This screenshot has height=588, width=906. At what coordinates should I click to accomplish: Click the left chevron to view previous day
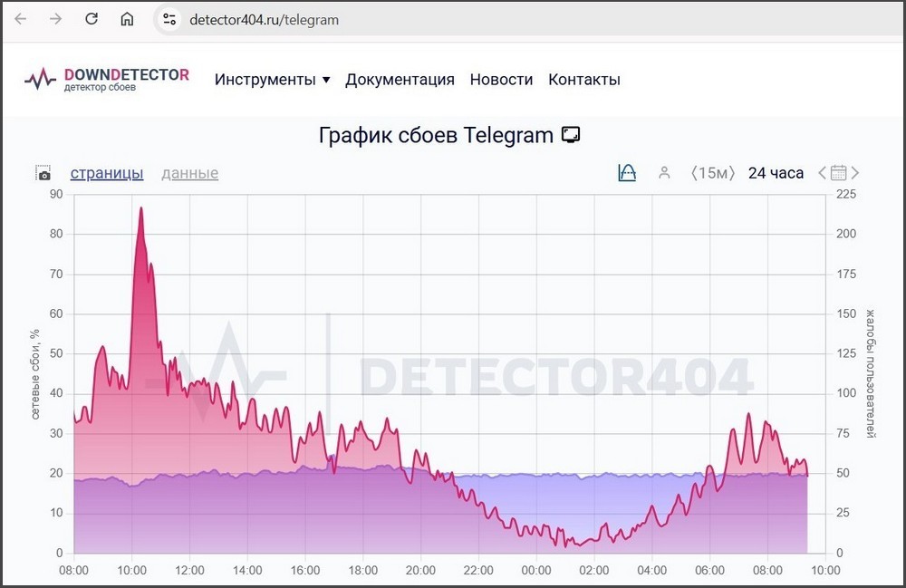[x=821, y=172]
